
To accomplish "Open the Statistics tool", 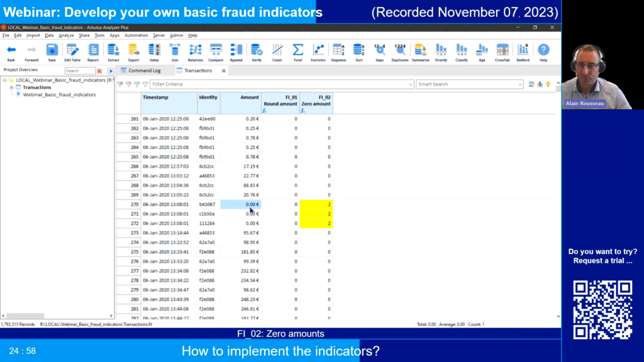I will pos(318,53).
